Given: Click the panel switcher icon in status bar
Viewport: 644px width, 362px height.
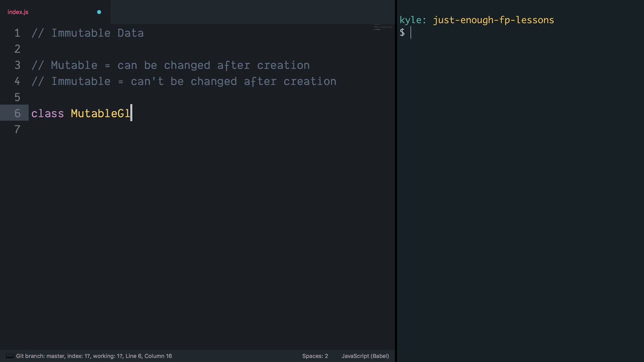Looking at the screenshot, I should coord(10,356).
